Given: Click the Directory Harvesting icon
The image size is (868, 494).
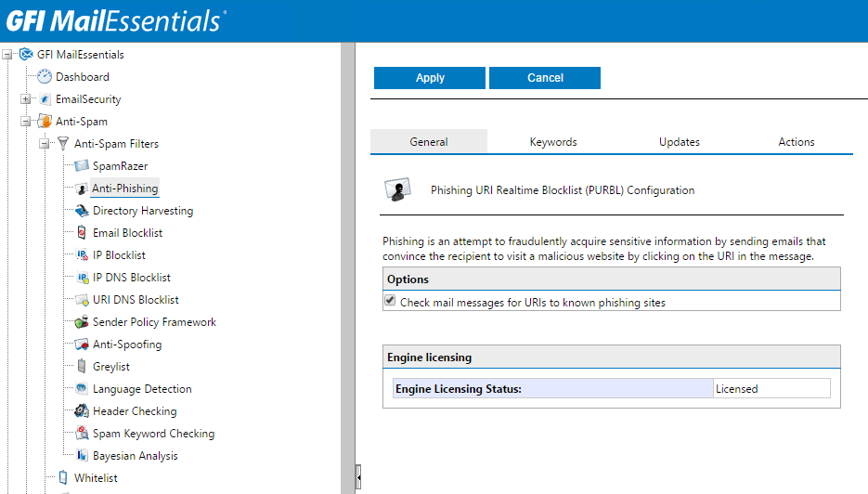Looking at the screenshot, I should pyautogui.click(x=82, y=211).
